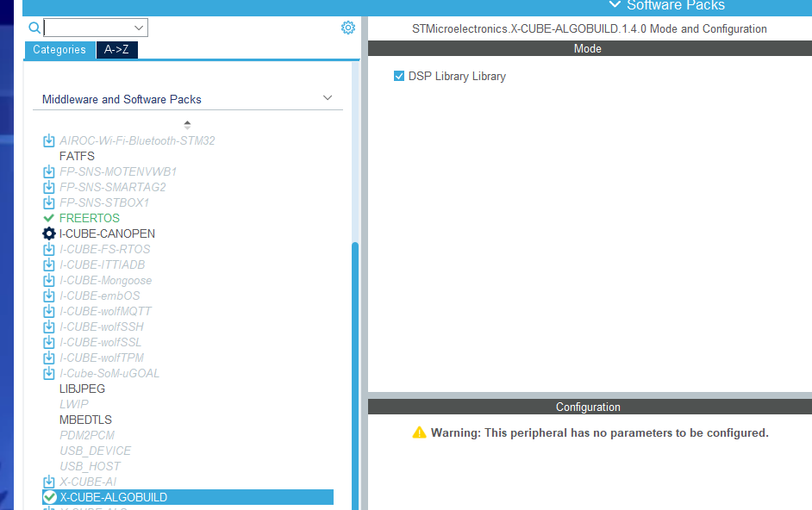Click download icon beside I-CUBE-FS-RTOS
Screen dimensions: 812x510
(x=48, y=249)
